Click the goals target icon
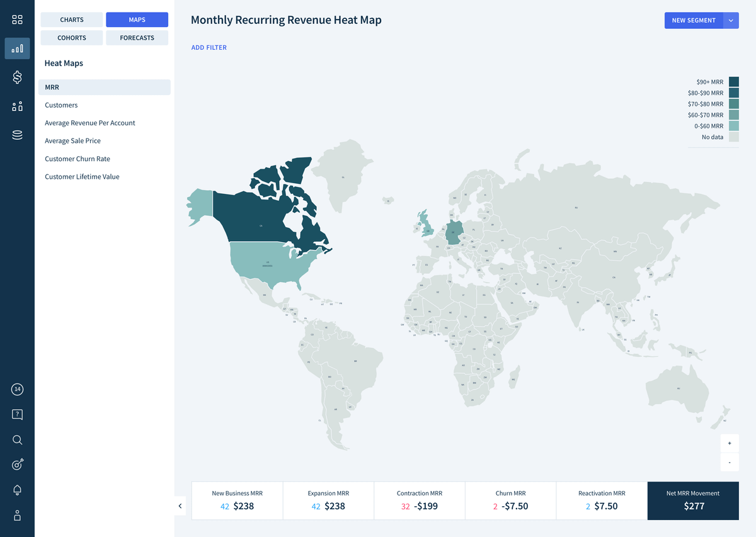 pos(17,465)
